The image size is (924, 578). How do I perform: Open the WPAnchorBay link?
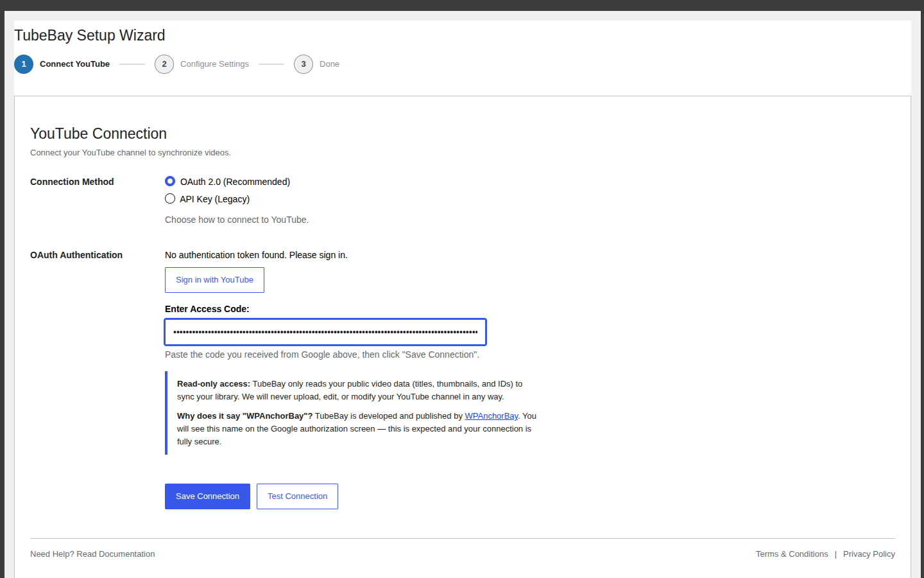coord(491,416)
